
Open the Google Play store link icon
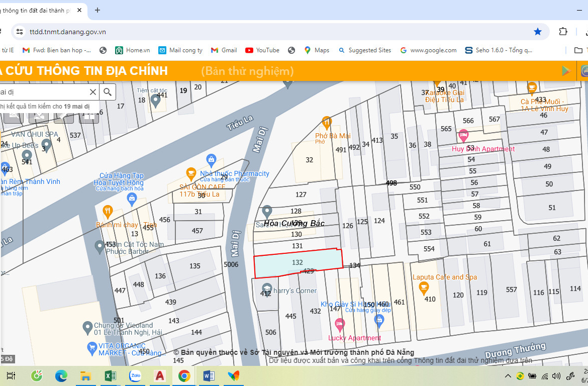(566, 71)
